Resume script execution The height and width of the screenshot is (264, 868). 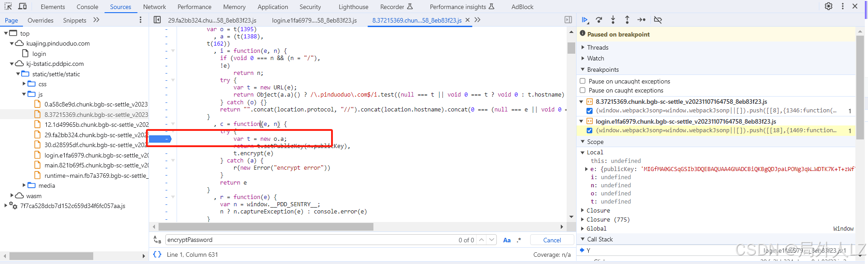585,20
